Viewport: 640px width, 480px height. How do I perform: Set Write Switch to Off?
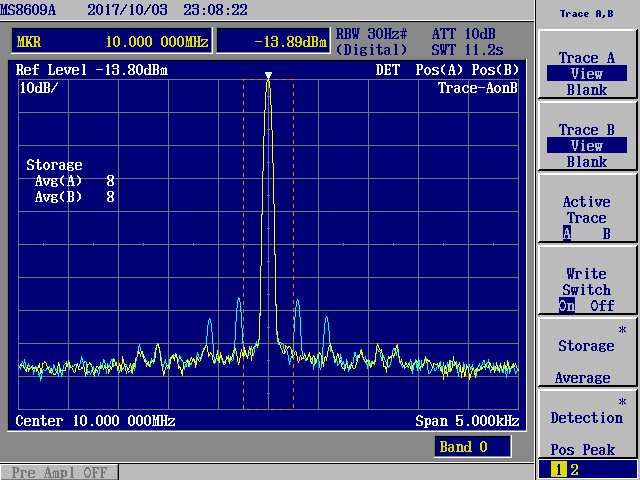602,305
